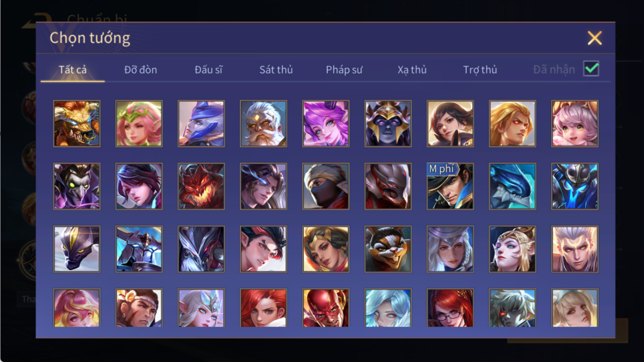
Task: Select the purple-helmeted dark knight hero thumbnail
Action: pos(388,124)
